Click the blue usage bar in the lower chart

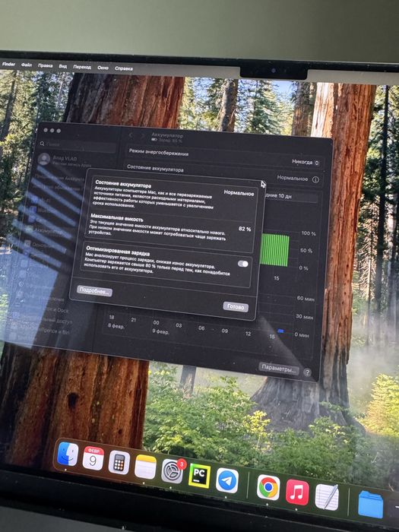coord(280,331)
